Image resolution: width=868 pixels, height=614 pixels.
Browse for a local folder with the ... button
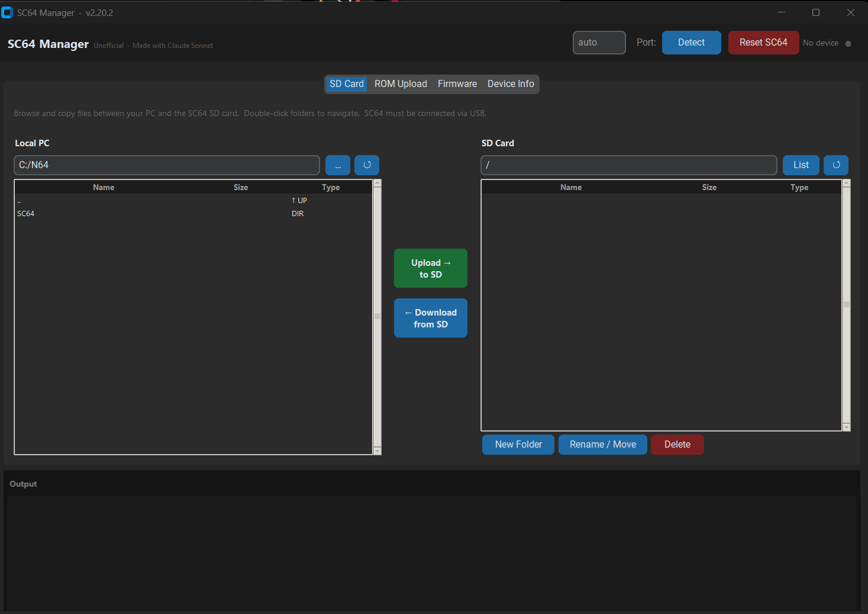(338, 165)
